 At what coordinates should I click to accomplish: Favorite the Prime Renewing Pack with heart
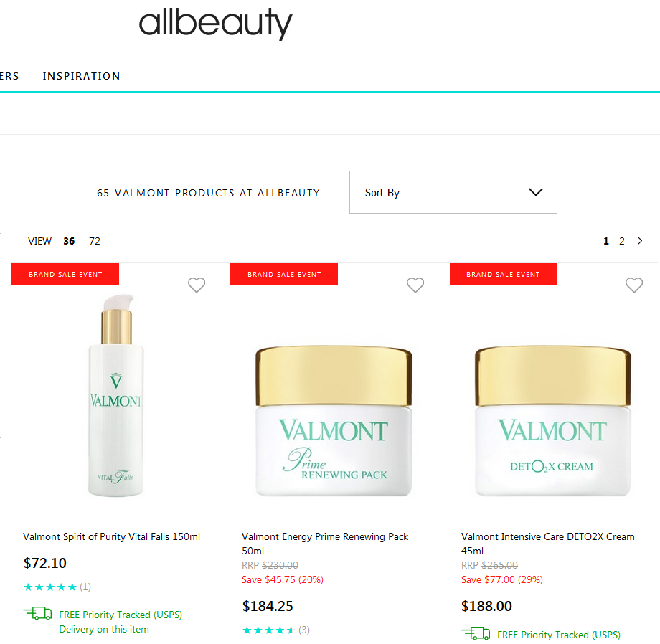click(x=415, y=285)
